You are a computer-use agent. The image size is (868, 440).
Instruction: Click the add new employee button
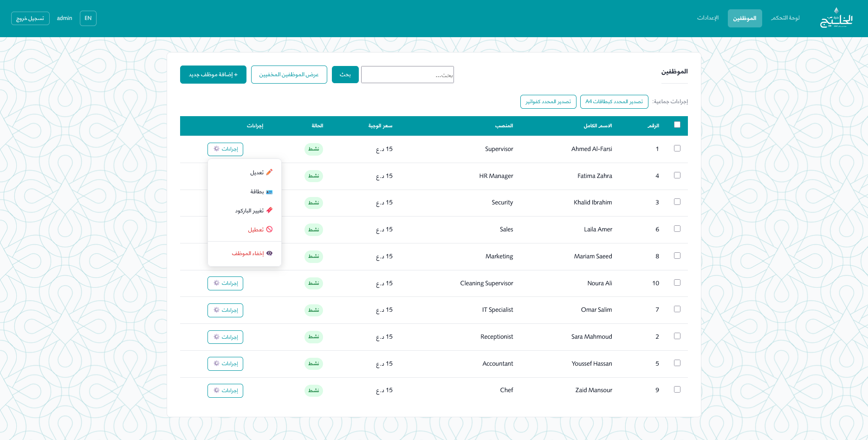pos(213,75)
